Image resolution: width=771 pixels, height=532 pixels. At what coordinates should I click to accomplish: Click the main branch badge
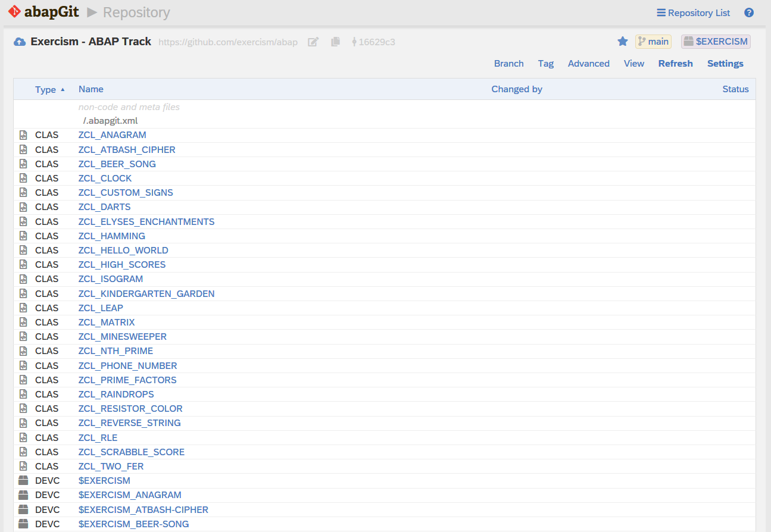pyautogui.click(x=653, y=41)
